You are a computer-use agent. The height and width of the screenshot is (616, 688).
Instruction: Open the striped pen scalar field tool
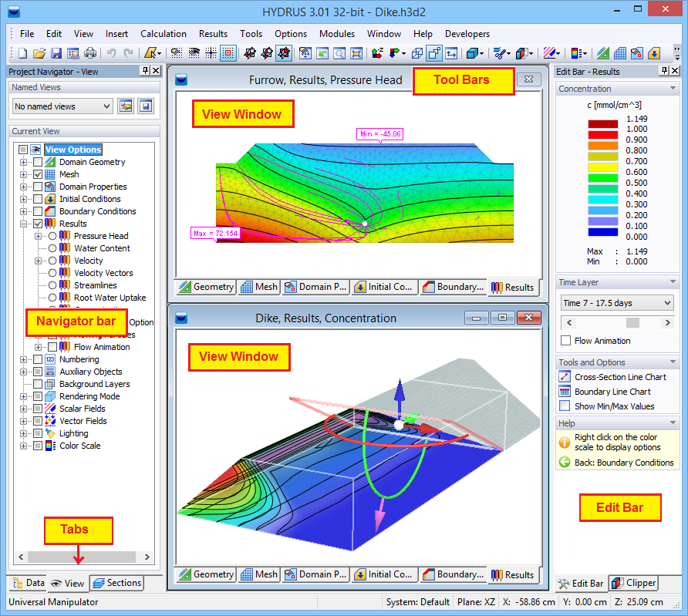pyautogui.click(x=551, y=53)
